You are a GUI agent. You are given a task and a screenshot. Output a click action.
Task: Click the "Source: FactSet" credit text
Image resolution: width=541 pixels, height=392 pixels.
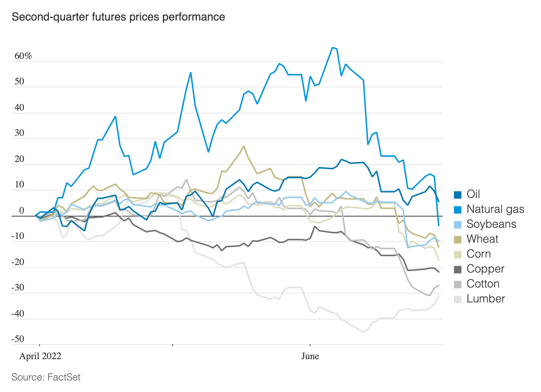[46, 377]
